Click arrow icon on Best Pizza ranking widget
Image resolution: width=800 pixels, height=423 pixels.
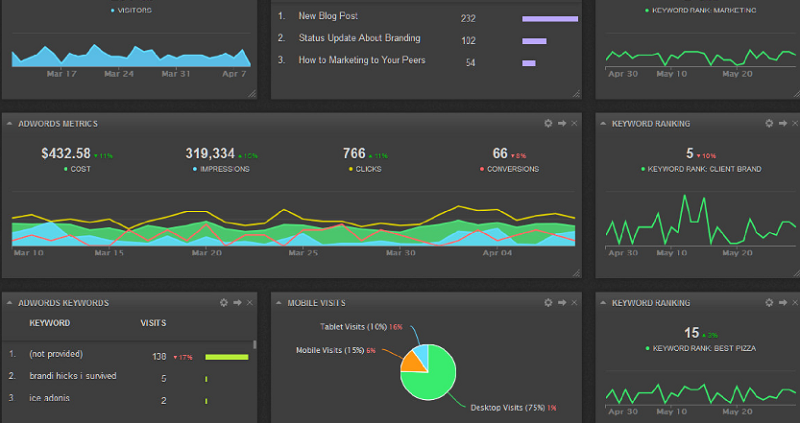[784, 302]
